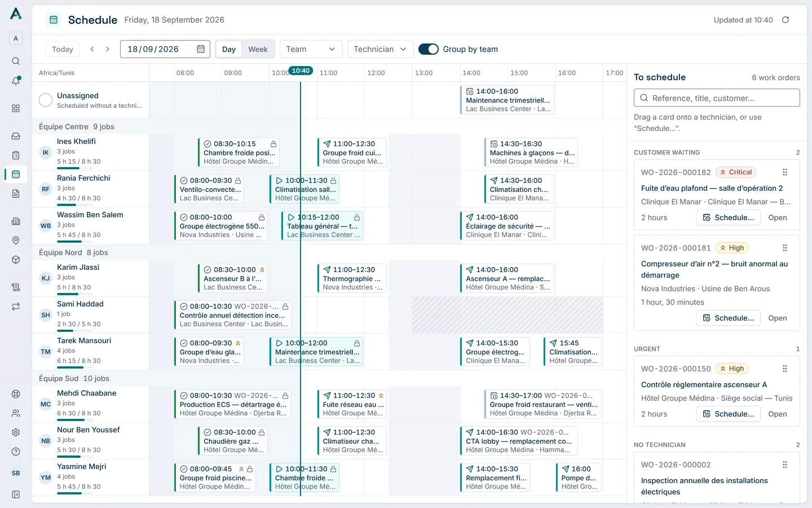This screenshot has height=508, width=812.
Task: Open the users icon in sidebar
Action: pyautogui.click(x=16, y=413)
